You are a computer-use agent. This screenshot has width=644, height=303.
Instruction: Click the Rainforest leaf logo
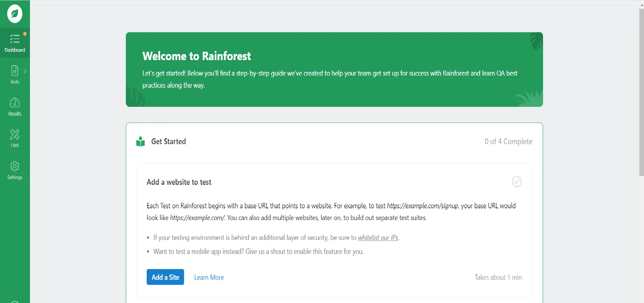(x=14, y=13)
